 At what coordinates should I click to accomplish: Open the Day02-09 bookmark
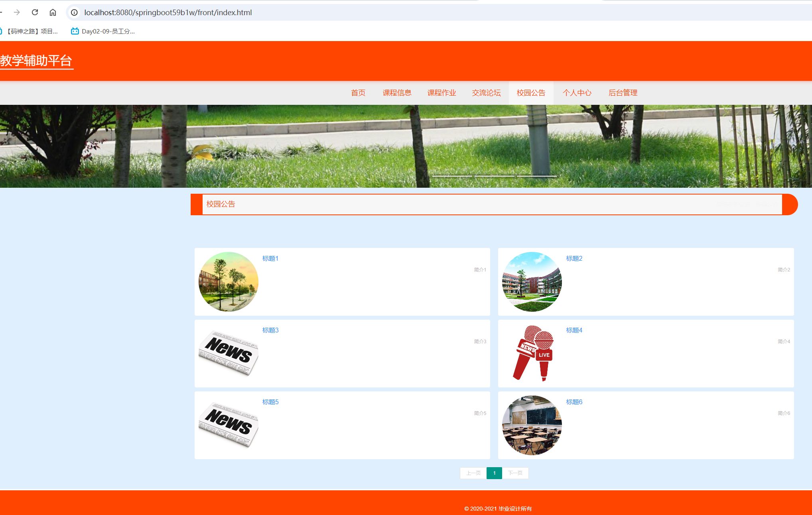click(x=103, y=31)
